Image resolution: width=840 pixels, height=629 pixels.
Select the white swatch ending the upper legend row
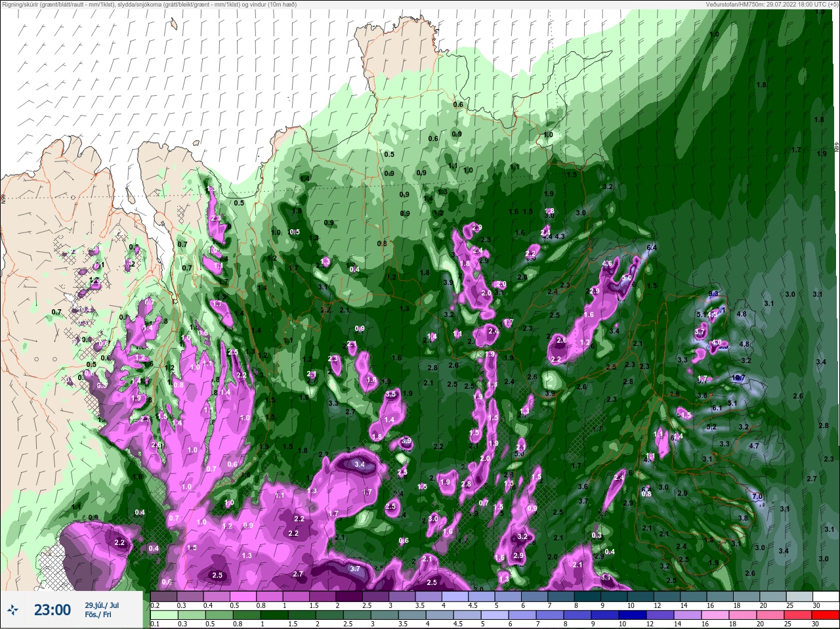(825, 596)
